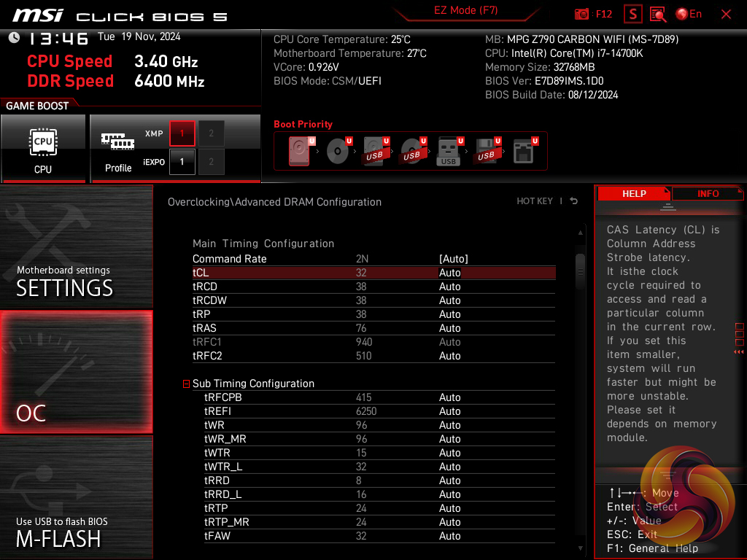Open the M-FLASH BIOS flash section
Screen dimensions: 747x560
pos(76,497)
